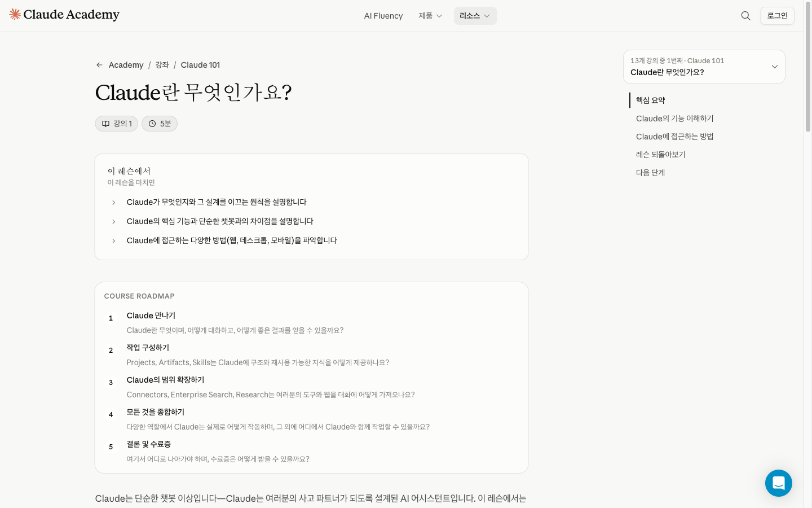Select roadmap item Claude의 범위 확장하기

coord(165,380)
